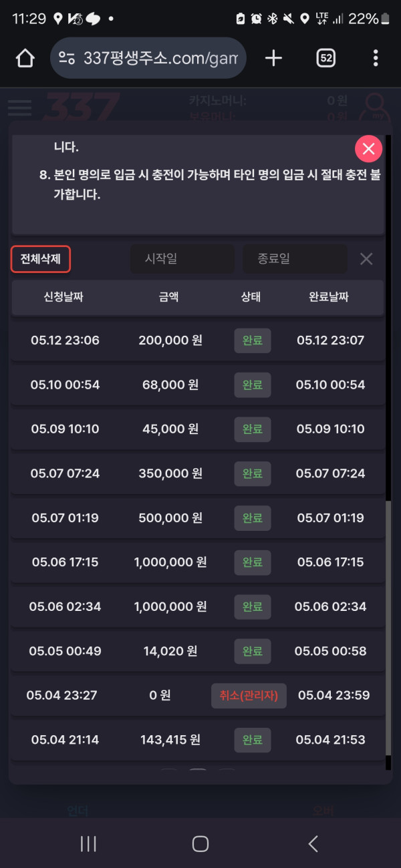401x868 pixels.
Task: Click the 취소(관리자) status badge
Action: pos(249,695)
